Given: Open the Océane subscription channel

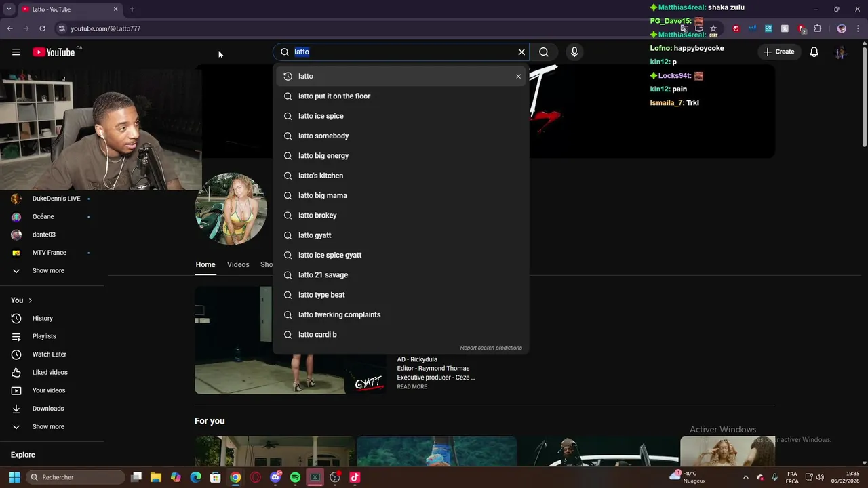Looking at the screenshot, I should tap(52, 217).
